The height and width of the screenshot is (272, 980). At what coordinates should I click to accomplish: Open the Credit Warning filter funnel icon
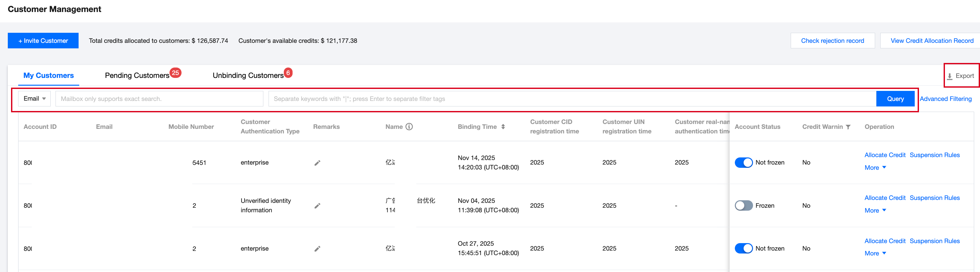click(848, 127)
